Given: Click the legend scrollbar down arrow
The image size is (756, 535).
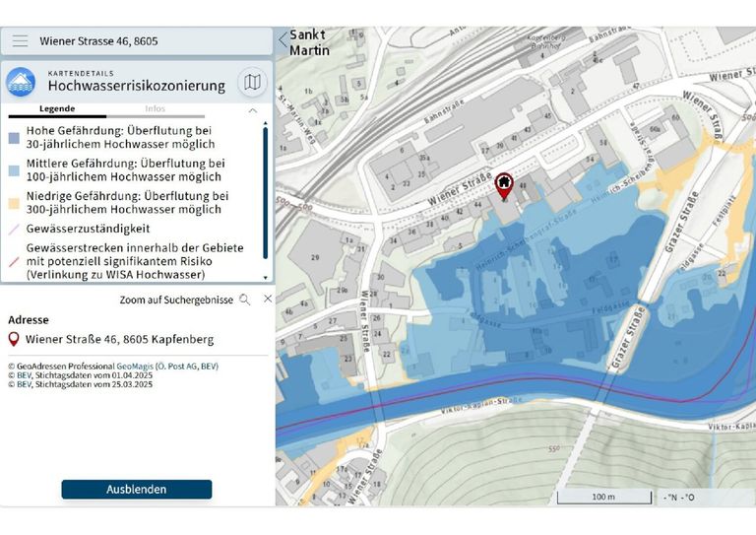Looking at the screenshot, I should (x=265, y=282).
